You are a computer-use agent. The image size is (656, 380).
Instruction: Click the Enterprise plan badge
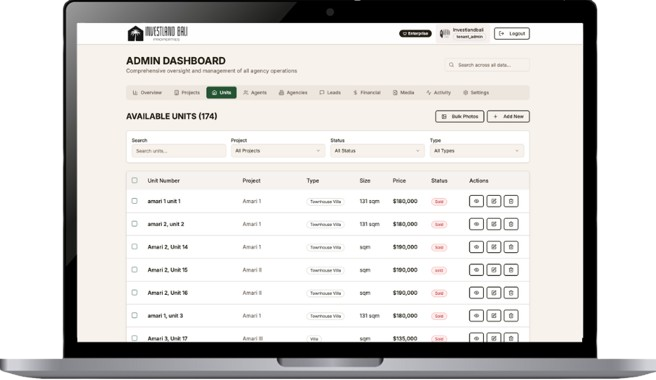(415, 33)
